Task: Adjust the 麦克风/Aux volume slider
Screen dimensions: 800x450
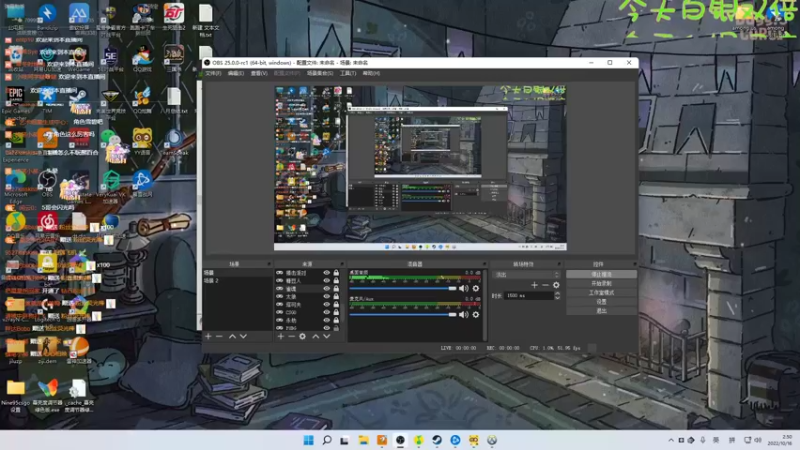Action: (x=403, y=315)
